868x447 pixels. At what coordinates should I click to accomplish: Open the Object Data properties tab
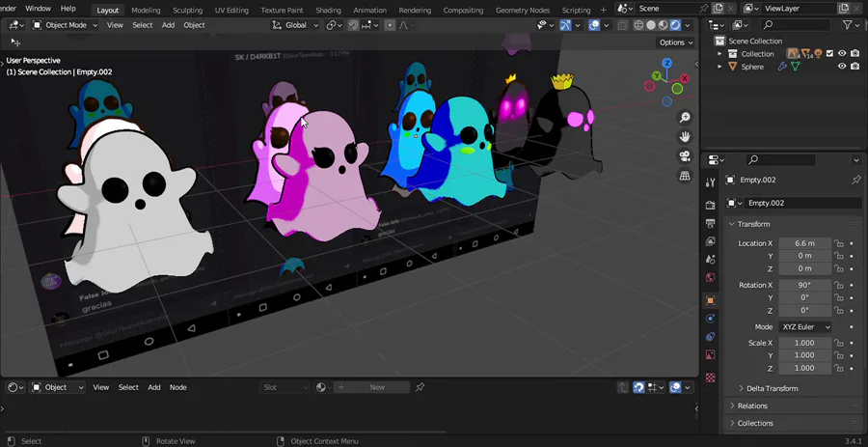coord(710,354)
